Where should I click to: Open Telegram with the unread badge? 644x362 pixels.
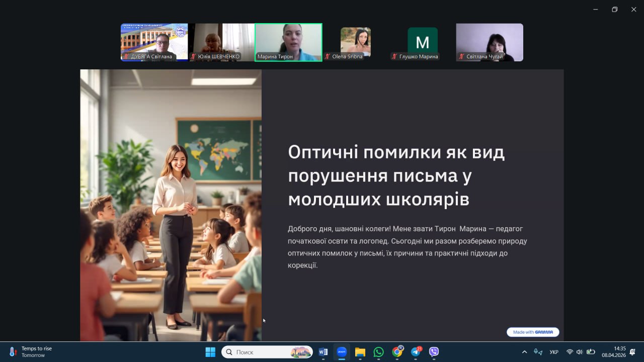pos(416,352)
